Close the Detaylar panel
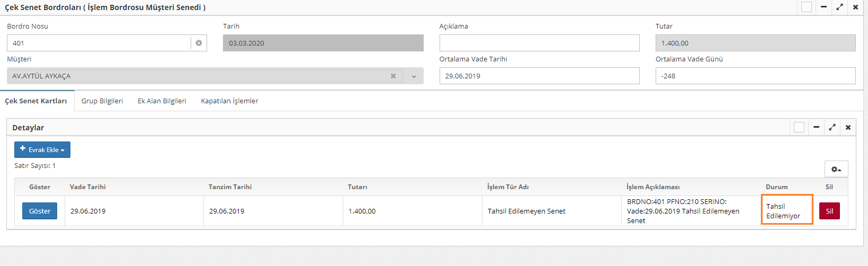Viewport: 868px width, 266px height. click(x=848, y=127)
